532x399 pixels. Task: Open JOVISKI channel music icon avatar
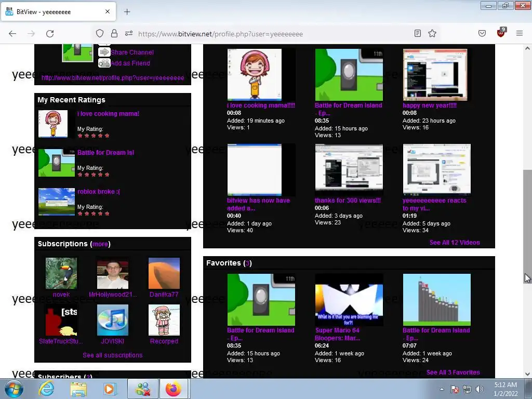point(113,320)
